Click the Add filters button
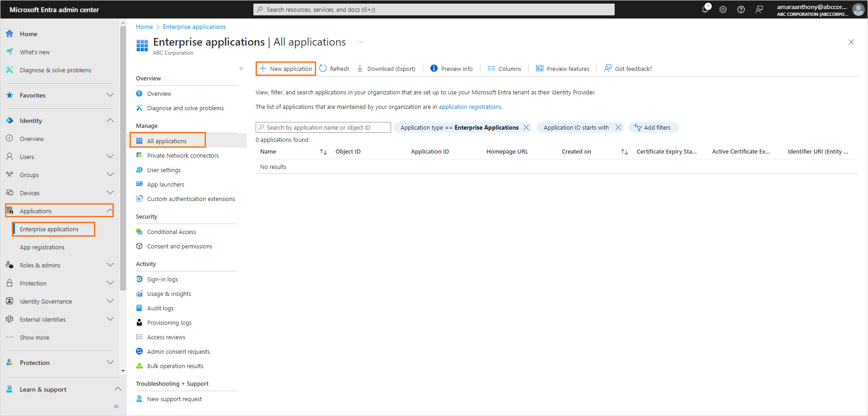Screen dimensions: 868x416 653,127
